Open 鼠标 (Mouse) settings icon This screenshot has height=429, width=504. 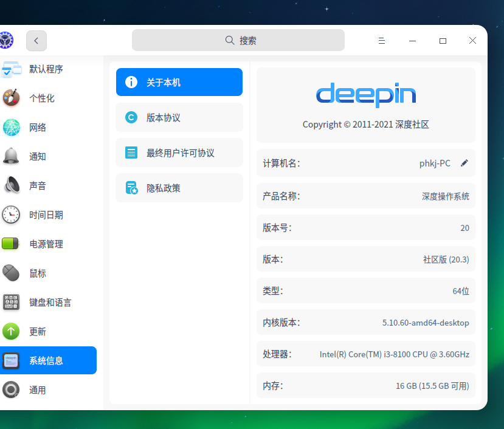click(10, 273)
